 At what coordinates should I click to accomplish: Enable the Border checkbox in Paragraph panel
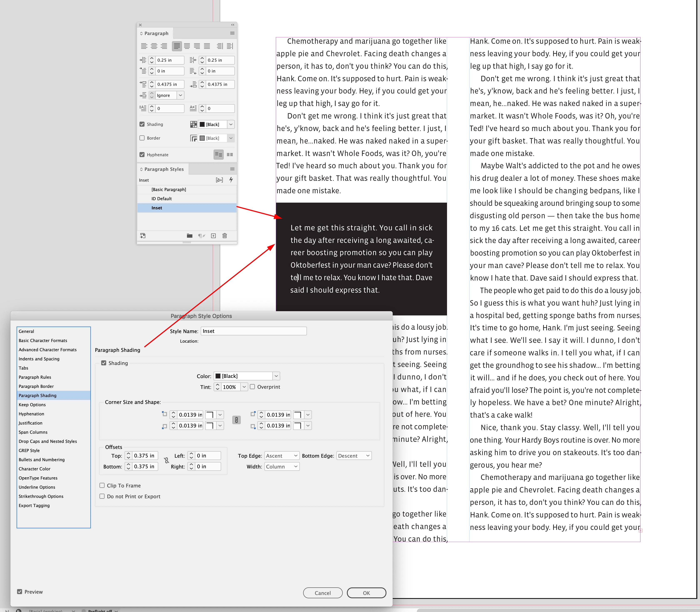coord(142,138)
